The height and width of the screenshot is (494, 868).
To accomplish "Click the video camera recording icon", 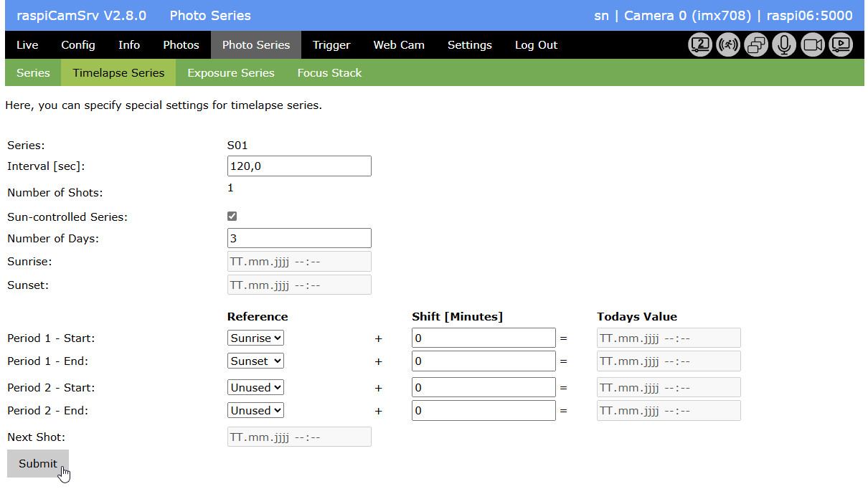I will (813, 45).
